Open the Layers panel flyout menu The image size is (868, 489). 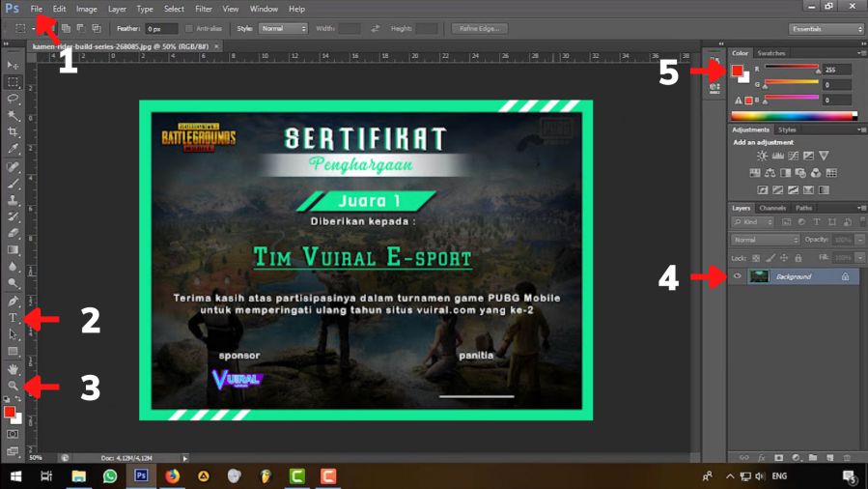click(861, 208)
